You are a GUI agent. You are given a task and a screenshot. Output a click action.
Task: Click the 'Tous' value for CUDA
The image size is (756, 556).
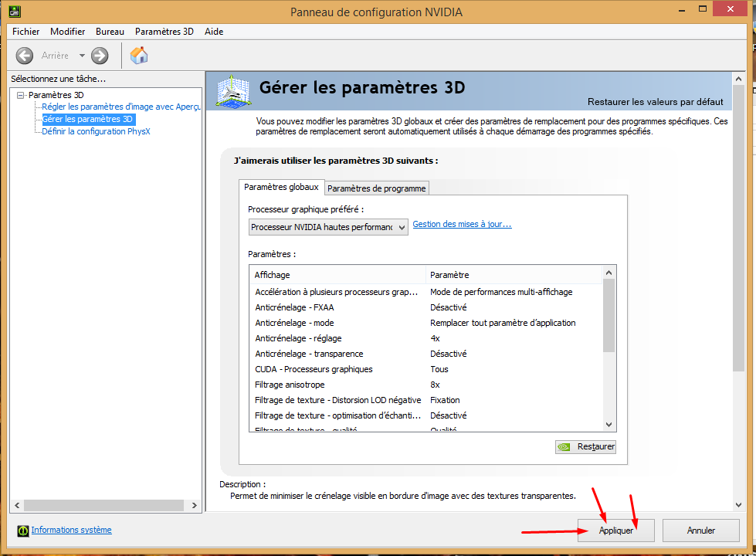(439, 369)
